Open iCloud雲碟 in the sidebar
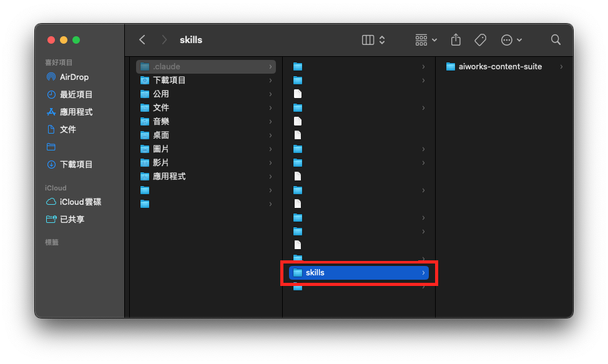The image size is (608, 364). [74, 202]
